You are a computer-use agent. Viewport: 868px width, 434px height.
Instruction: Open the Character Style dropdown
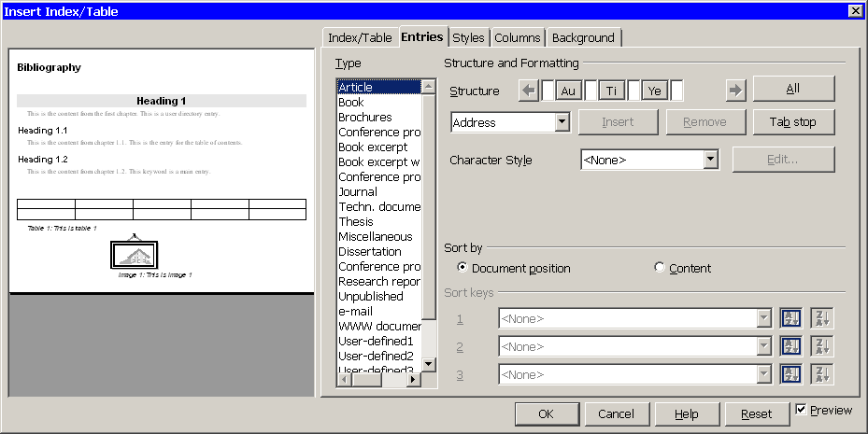711,160
